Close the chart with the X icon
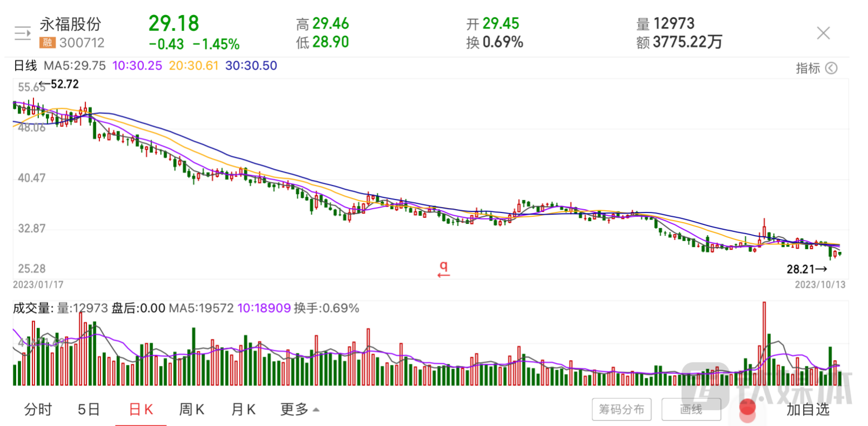The image size is (868, 426). [x=823, y=34]
